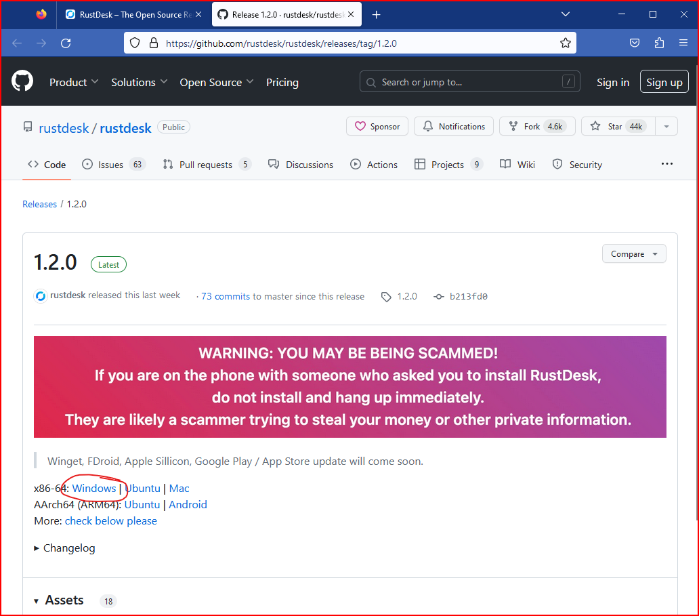Open the Firefox application menu
This screenshot has height=616, width=699.
(683, 43)
